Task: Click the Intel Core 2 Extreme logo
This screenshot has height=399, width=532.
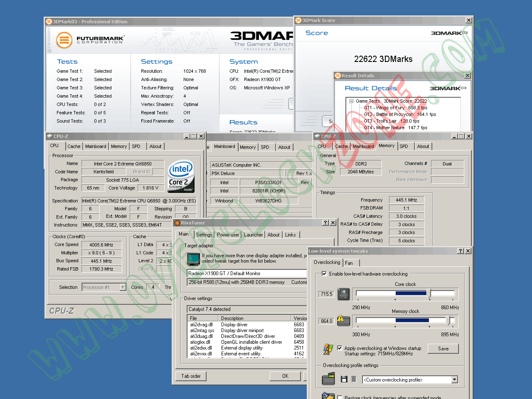Action: pos(181,177)
